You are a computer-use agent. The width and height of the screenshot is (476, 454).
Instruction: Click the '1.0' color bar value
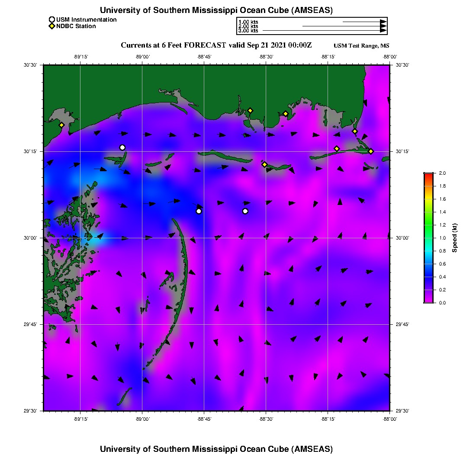443,238
